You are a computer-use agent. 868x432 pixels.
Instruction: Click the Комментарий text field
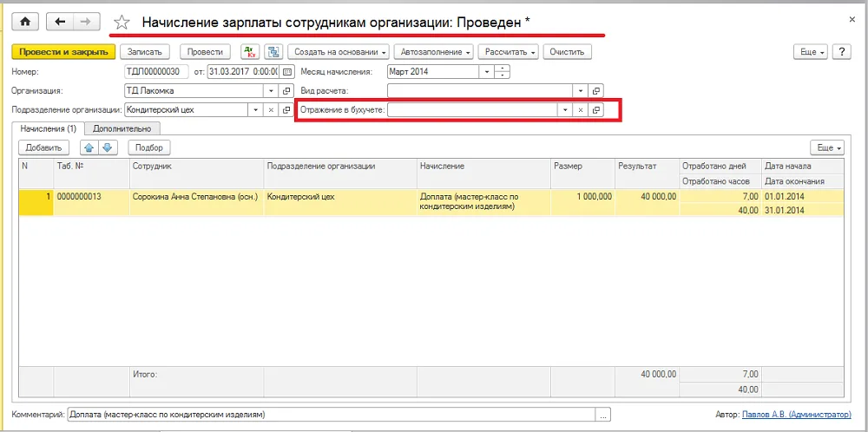(331, 415)
